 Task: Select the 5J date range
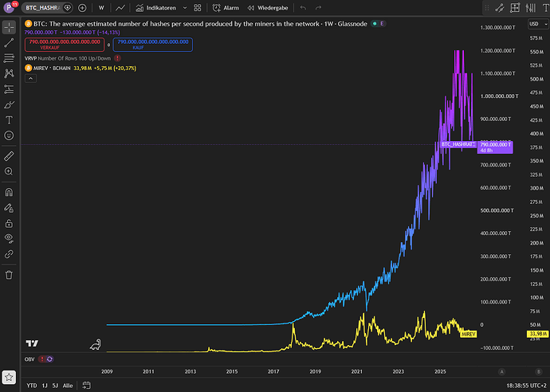(55, 386)
